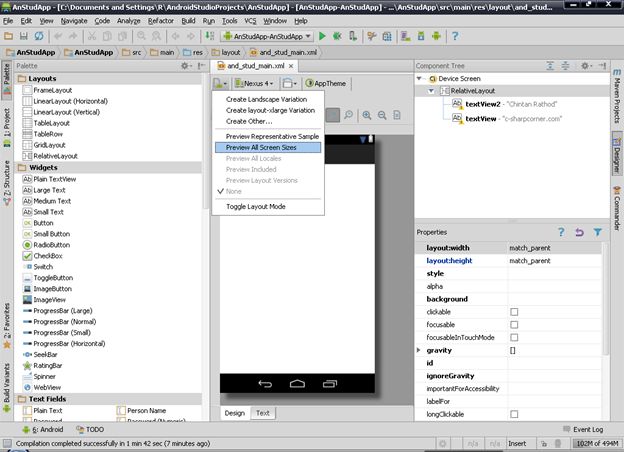This screenshot has height=452, width=624.
Task: Open the Nexus 4 device dropdown
Action: click(254, 84)
